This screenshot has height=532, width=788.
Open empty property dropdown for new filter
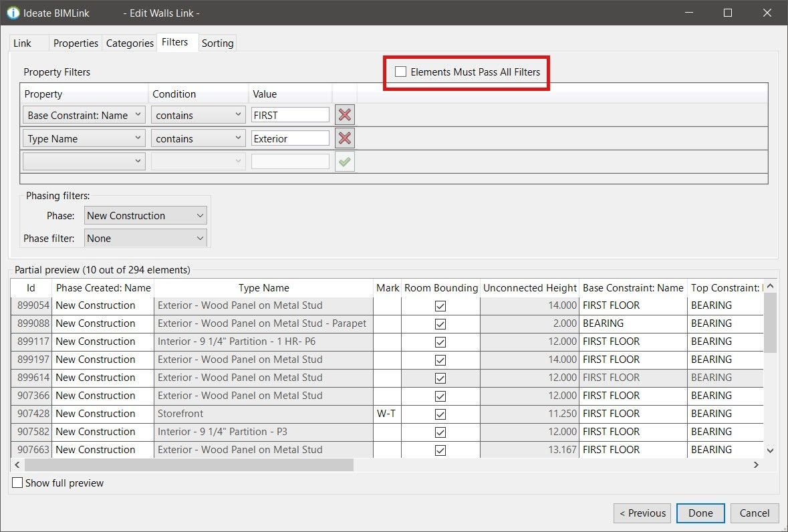click(84, 161)
